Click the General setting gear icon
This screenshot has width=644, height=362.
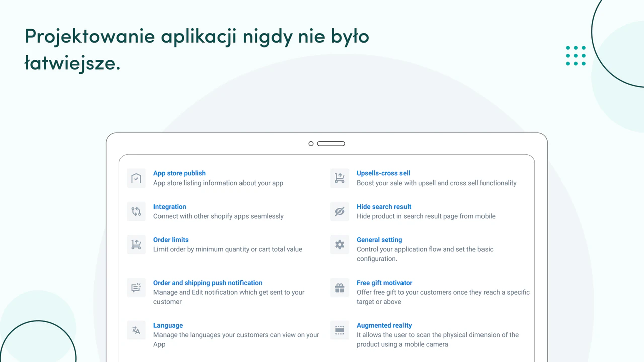[340, 245]
